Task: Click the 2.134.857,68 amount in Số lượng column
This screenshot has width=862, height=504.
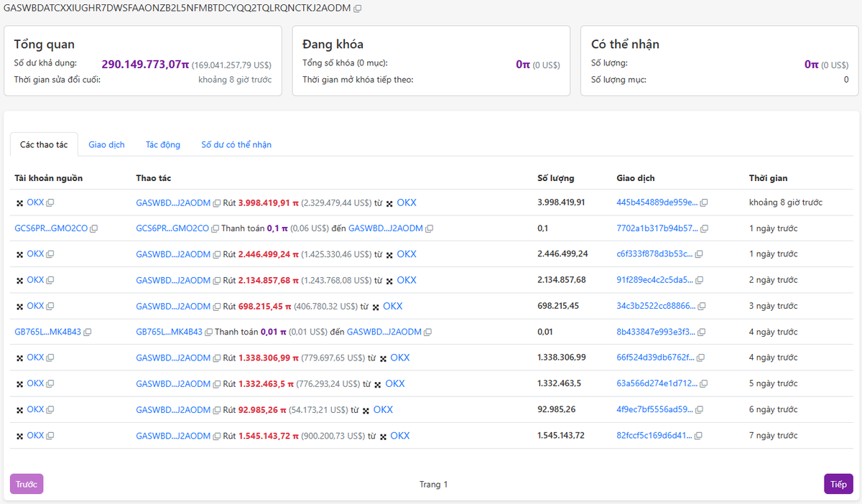Action: tap(562, 281)
